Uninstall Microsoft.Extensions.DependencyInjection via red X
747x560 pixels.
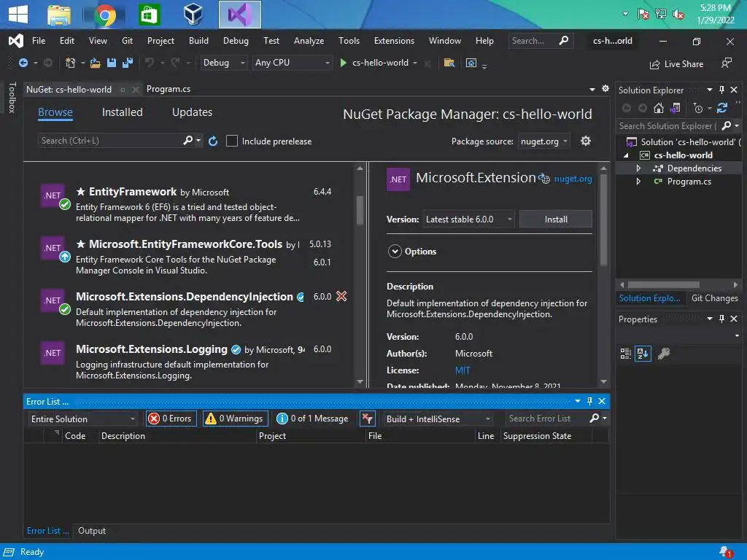click(x=341, y=296)
